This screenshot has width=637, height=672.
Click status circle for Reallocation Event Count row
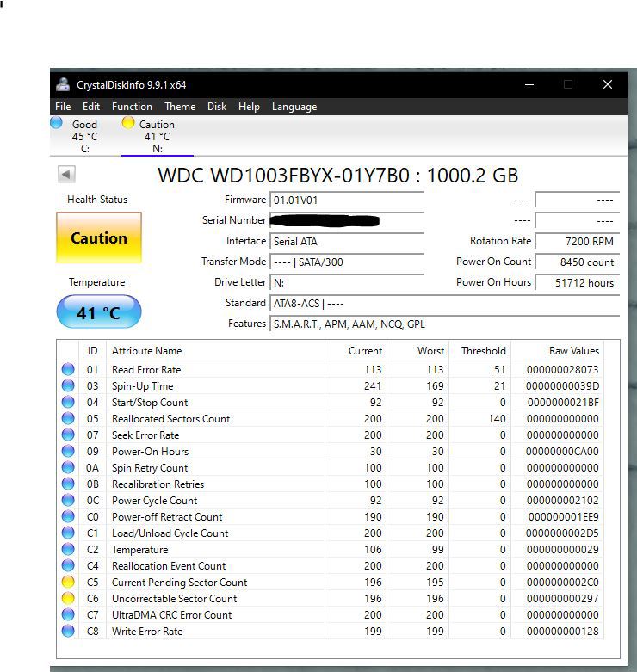(x=68, y=564)
